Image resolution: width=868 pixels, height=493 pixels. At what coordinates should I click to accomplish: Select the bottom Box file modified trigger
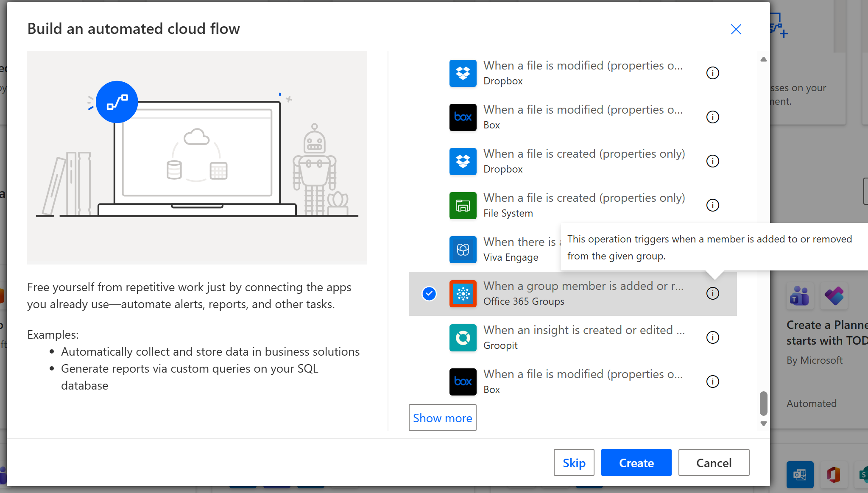click(x=583, y=382)
